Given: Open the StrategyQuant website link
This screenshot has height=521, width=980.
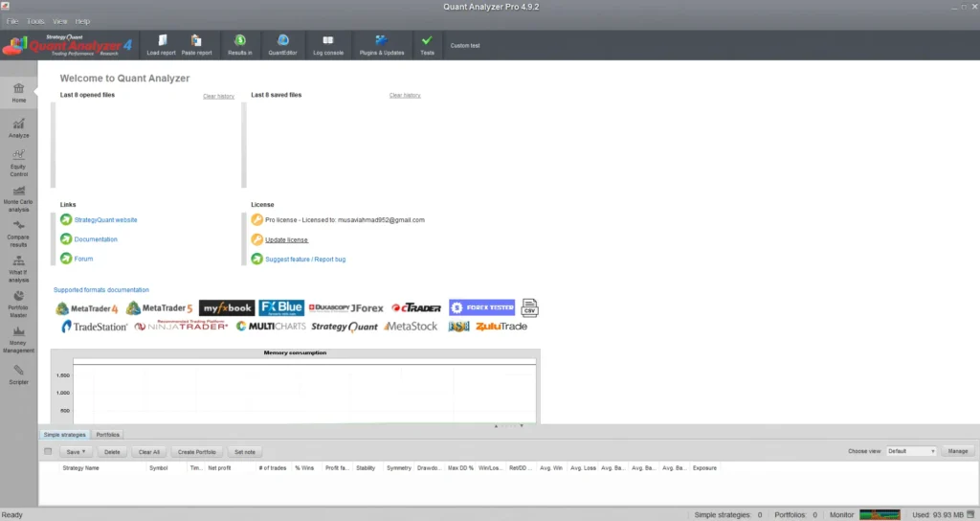Looking at the screenshot, I should pos(105,220).
